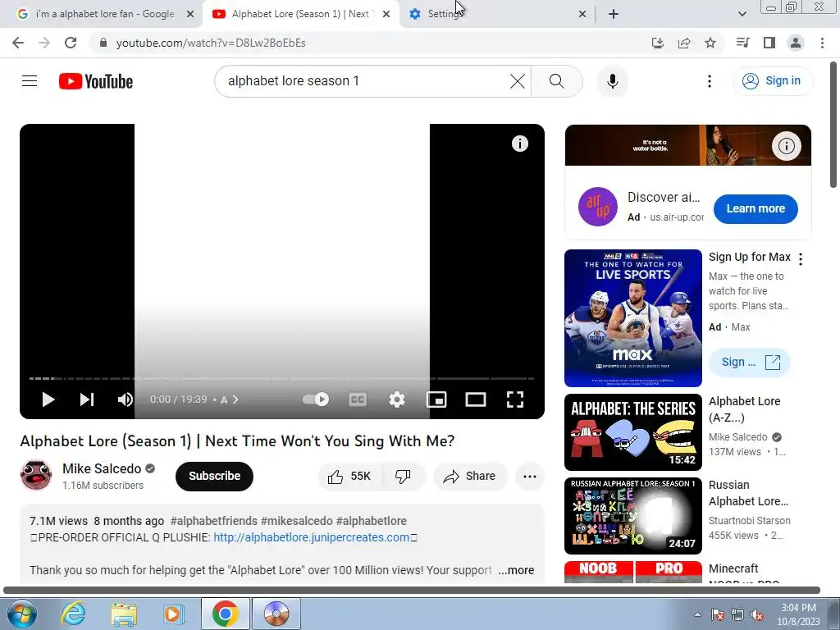Toggle closed captions CC button
The height and width of the screenshot is (630, 840).
[x=358, y=399]
